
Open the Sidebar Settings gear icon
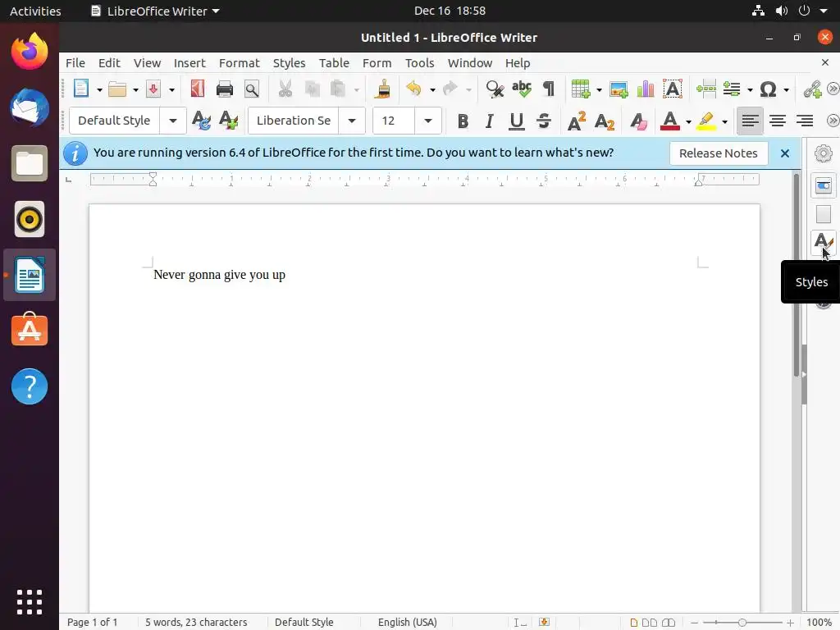[x=824, y=153]
